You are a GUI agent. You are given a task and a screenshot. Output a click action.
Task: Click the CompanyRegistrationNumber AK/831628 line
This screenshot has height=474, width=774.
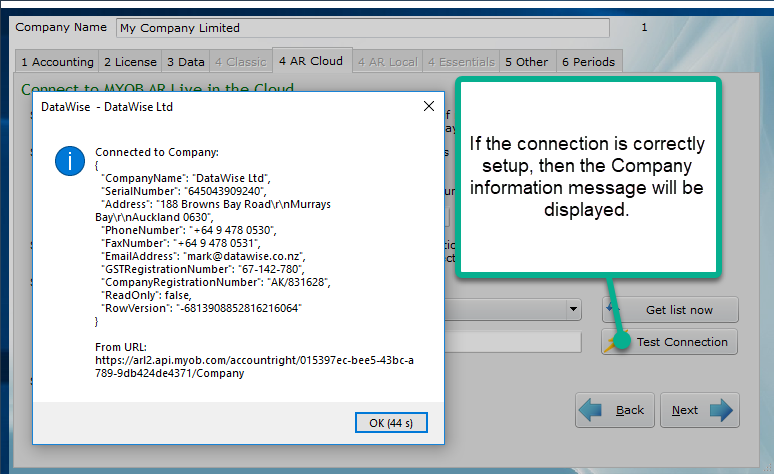pyautogui.click(x=216, y=282)
